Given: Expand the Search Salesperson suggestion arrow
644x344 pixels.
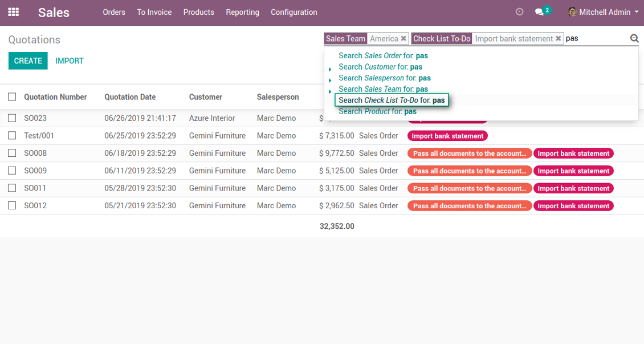Looking at the screenshot, I should click(330, 80).
